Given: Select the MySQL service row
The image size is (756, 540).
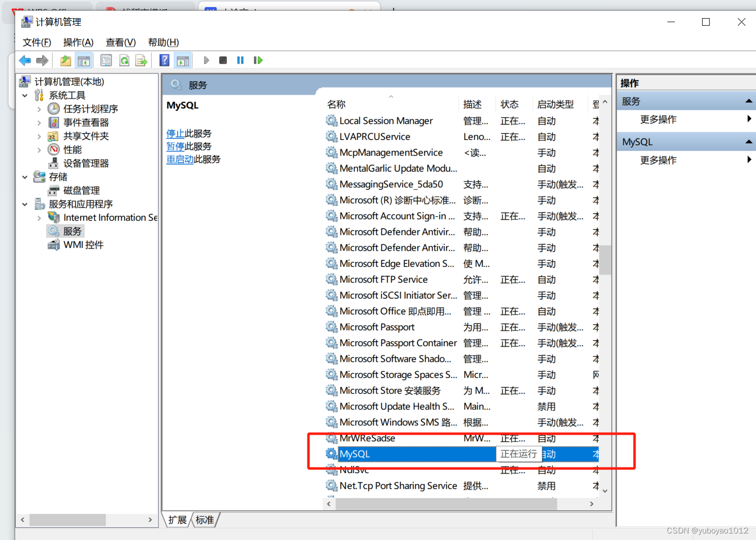Looking at the screenshot, I should point(462,454).
